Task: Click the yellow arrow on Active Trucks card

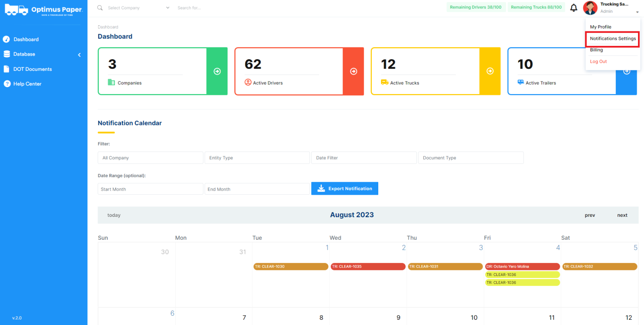Action: 490,71
